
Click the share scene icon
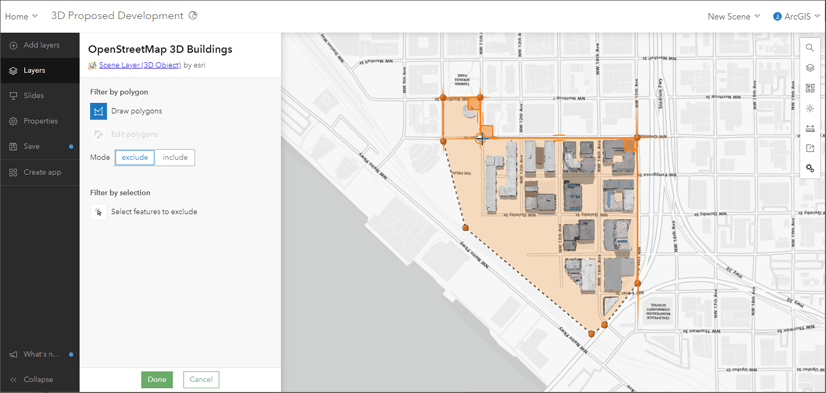(810, 148)
